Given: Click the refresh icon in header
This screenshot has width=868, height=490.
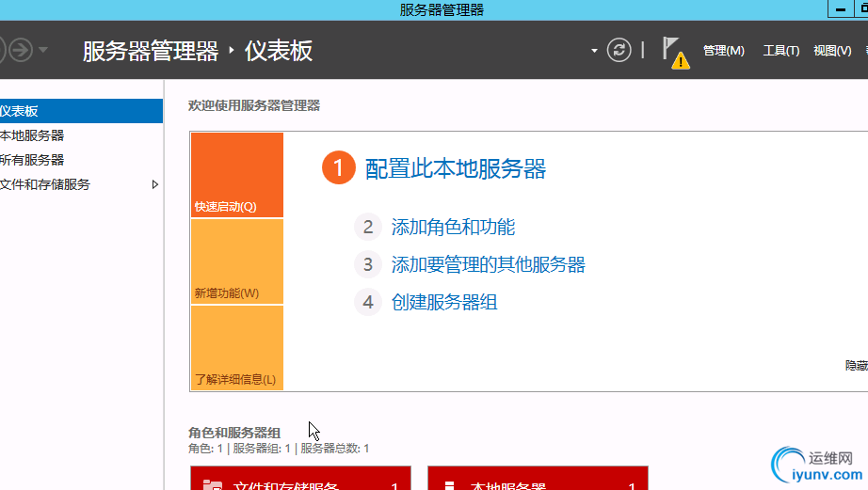Looking at the screenshot, I should pos(619,51).
